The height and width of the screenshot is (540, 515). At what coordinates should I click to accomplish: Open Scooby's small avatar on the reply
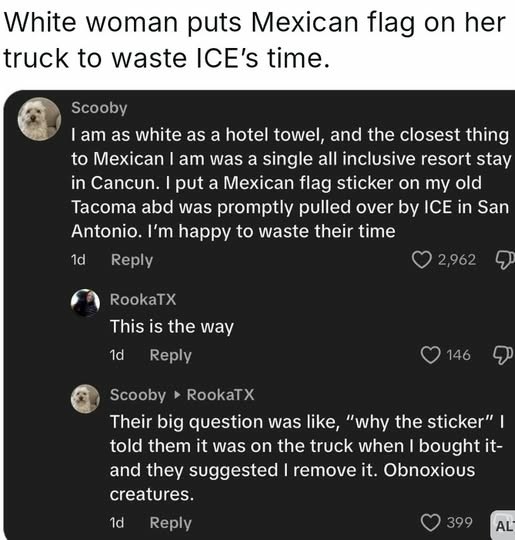[x=85, y=399]
